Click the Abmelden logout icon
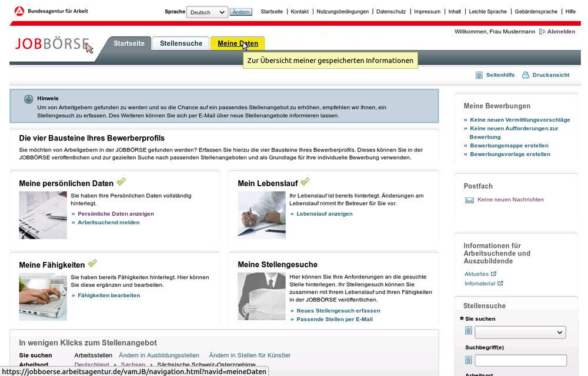 tap(542, 32)
